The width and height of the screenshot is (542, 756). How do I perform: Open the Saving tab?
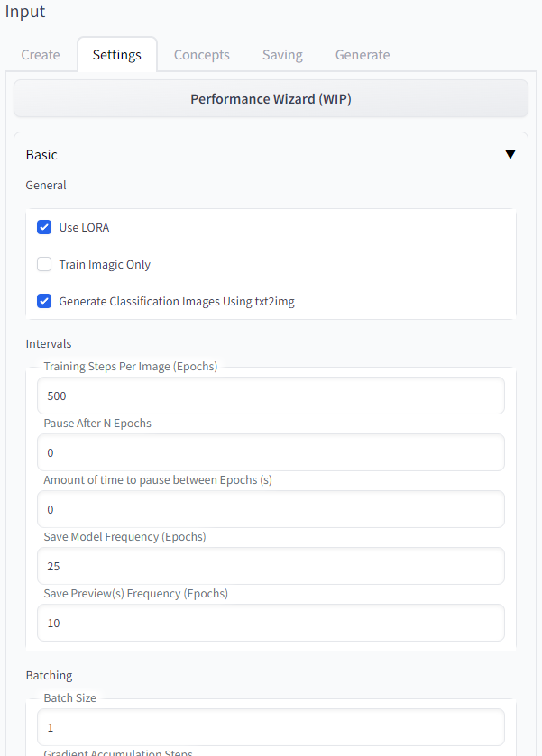(x=281, y=55)
